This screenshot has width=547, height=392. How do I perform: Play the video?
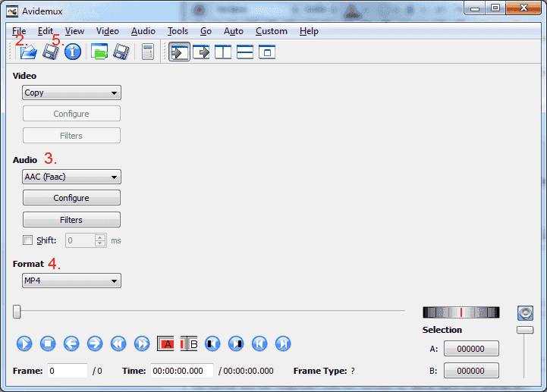(x=24, y=343)
